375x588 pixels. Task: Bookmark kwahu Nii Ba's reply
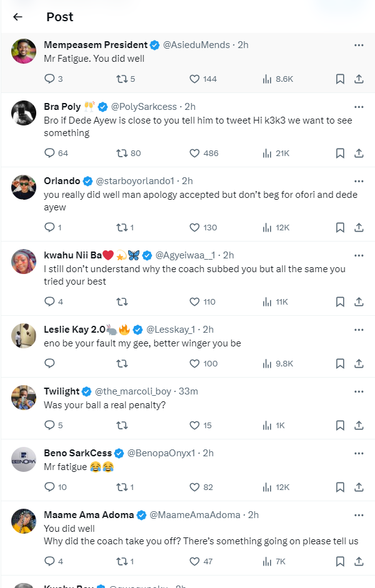[x=340, y=301]
